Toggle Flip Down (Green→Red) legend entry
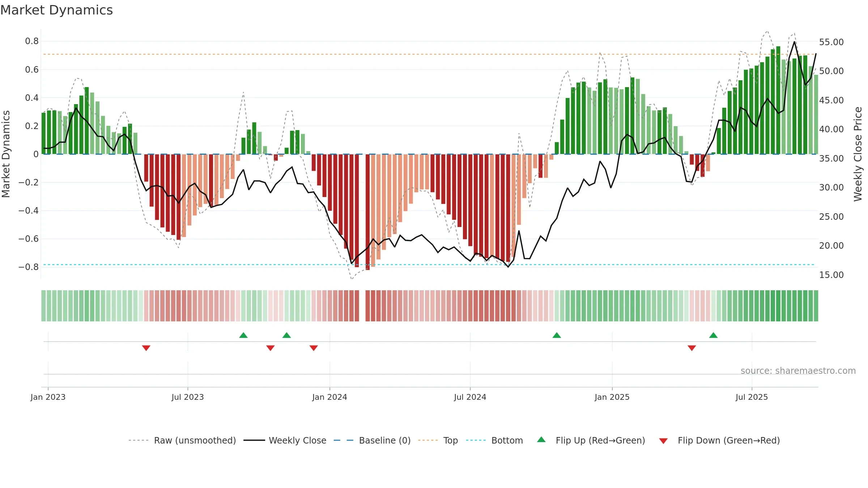Viewport: 868px width, 488px height. pos(719,440)
